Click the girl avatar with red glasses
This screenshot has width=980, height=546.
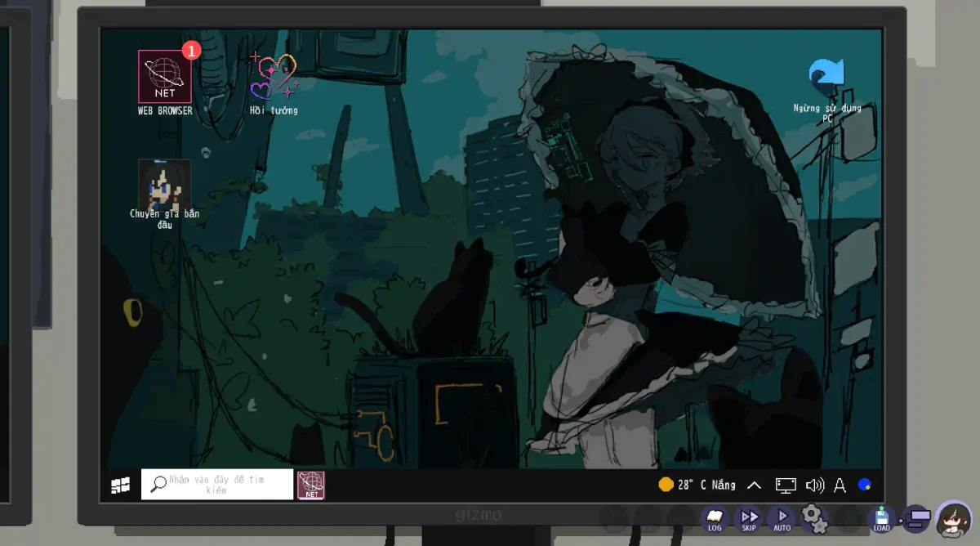[953, 519]
